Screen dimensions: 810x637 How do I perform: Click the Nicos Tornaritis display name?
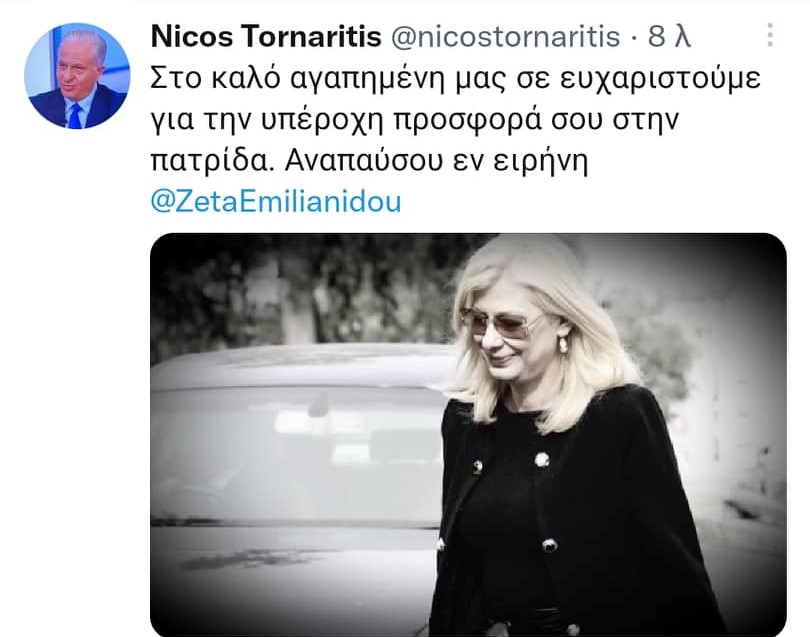[266, 36]
